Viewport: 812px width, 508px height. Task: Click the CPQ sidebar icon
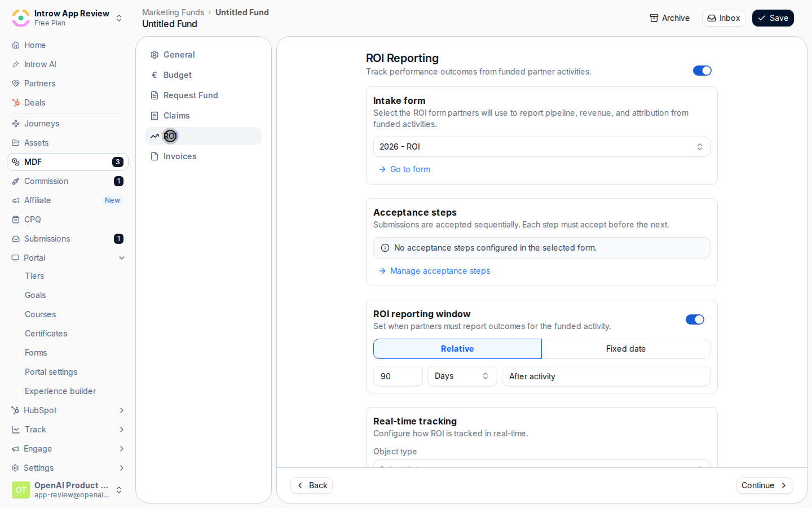pyautogui.click(x=16, y=220)
